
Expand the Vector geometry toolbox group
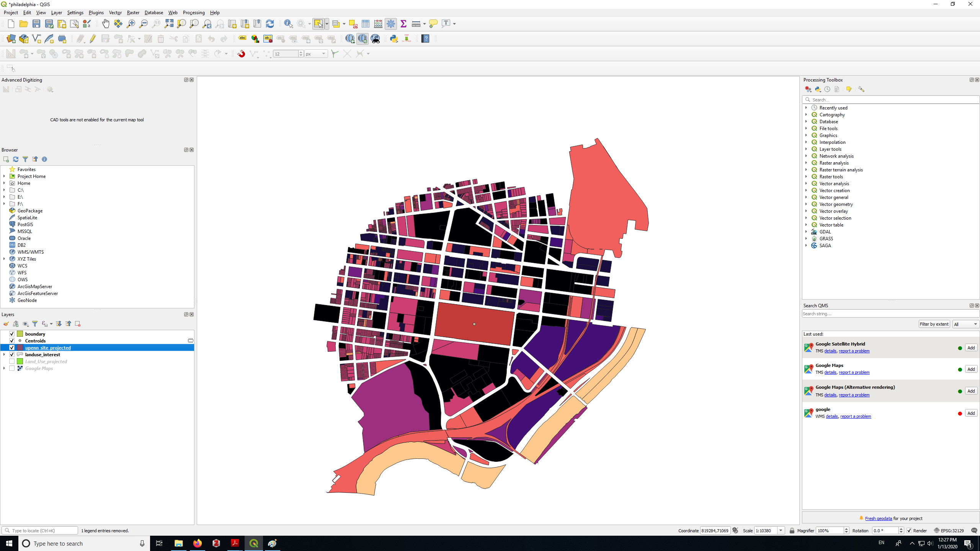[806, 204]
